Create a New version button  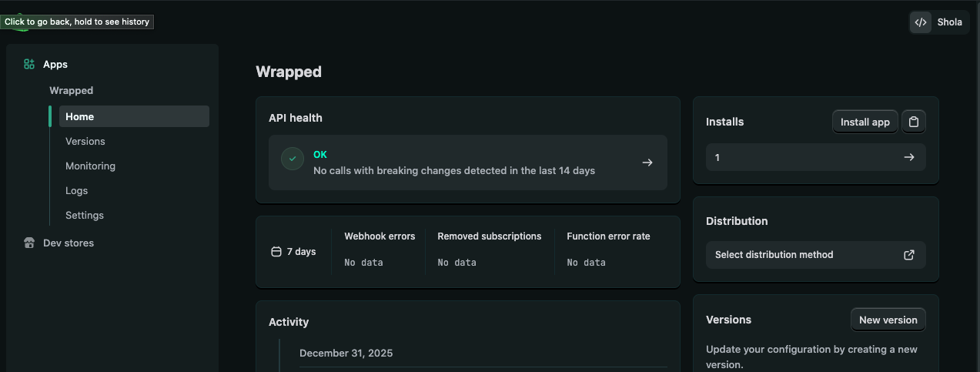pos(888,320)
